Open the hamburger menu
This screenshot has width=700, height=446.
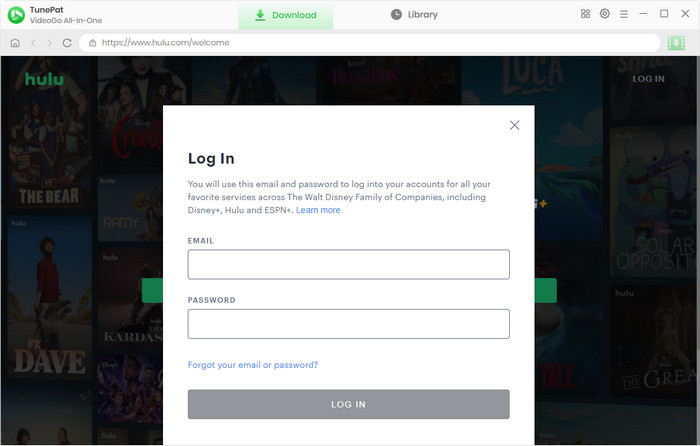click(624, 15)
